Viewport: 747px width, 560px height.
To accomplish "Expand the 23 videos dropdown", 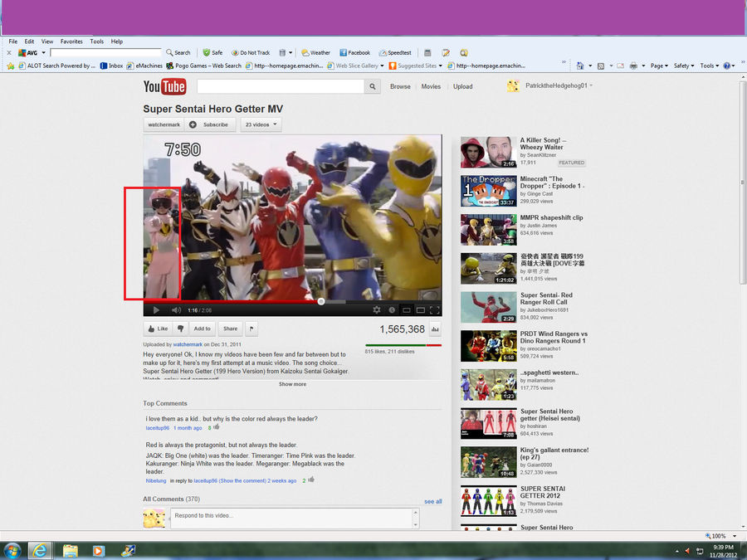I will (261, 124).
